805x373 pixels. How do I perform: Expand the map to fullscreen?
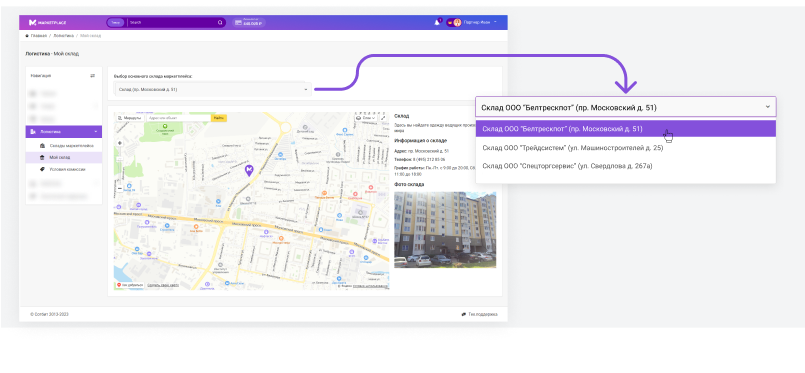[383, 118]
